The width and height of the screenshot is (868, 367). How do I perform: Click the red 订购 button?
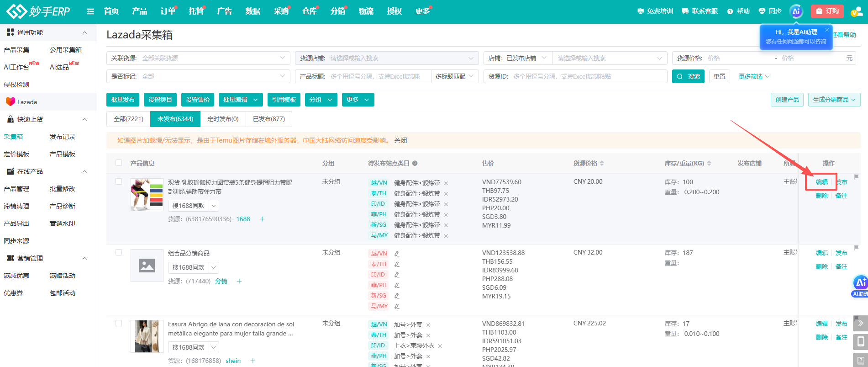click(x=827, y=11)
